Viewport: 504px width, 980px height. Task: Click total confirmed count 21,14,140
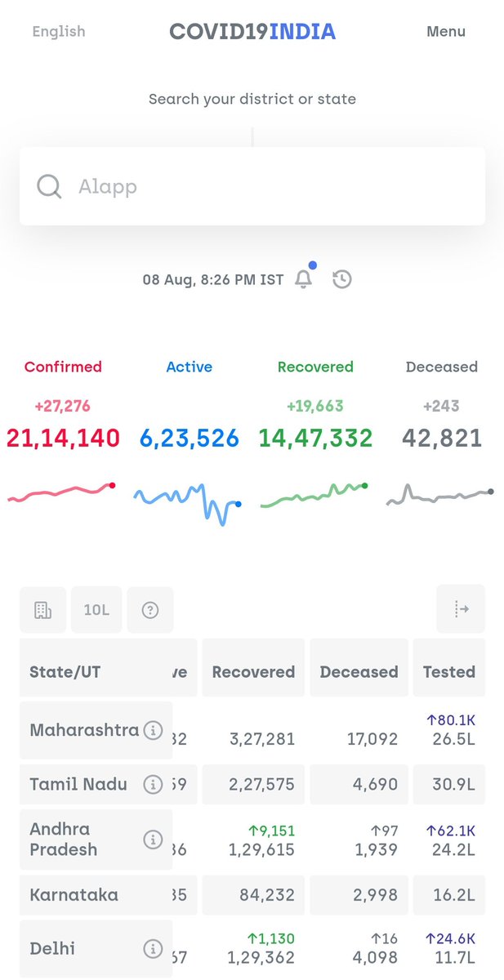pos(63,439)
